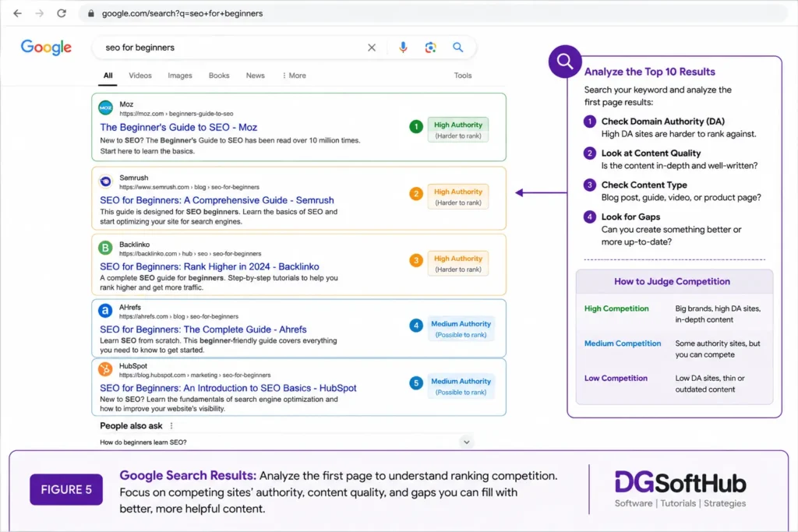Click the Moz site name text
Screen dimensions: 798x532
tap(126, 104)
